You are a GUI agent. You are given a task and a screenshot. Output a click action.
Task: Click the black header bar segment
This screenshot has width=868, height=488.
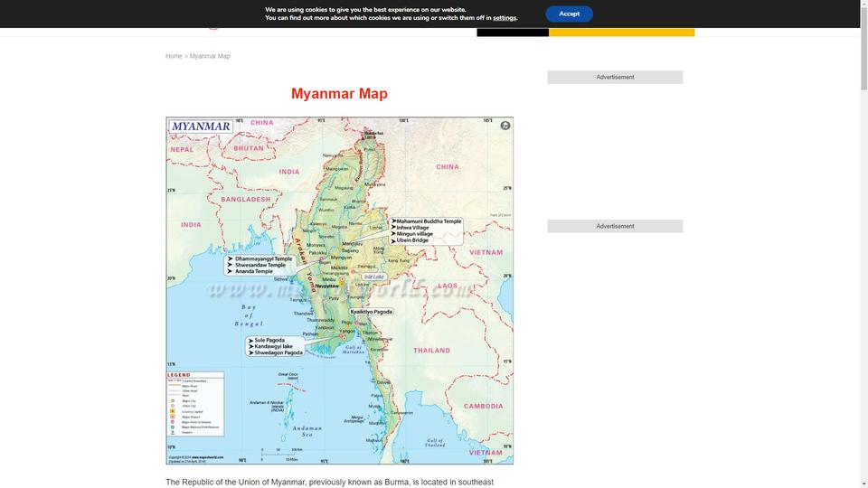click(x=513, y=33)
